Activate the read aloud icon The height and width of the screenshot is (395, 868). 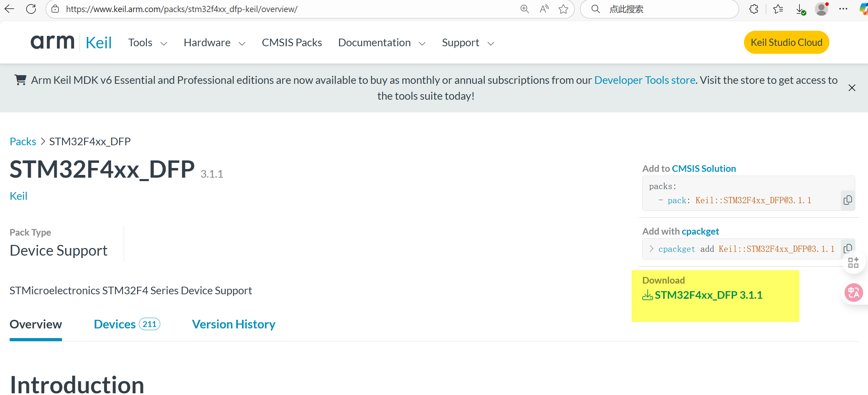click(544, 9)
